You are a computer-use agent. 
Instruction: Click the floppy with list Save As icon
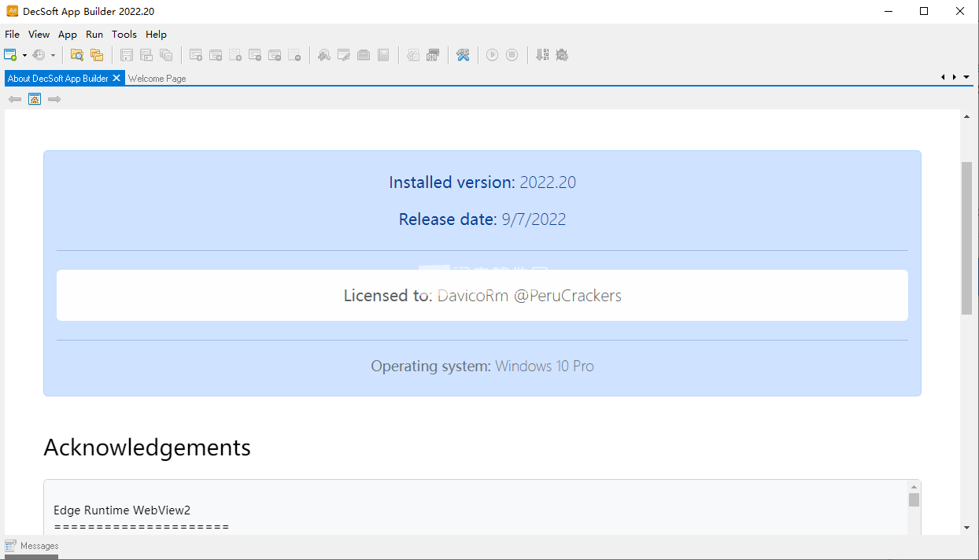point(146,55)
